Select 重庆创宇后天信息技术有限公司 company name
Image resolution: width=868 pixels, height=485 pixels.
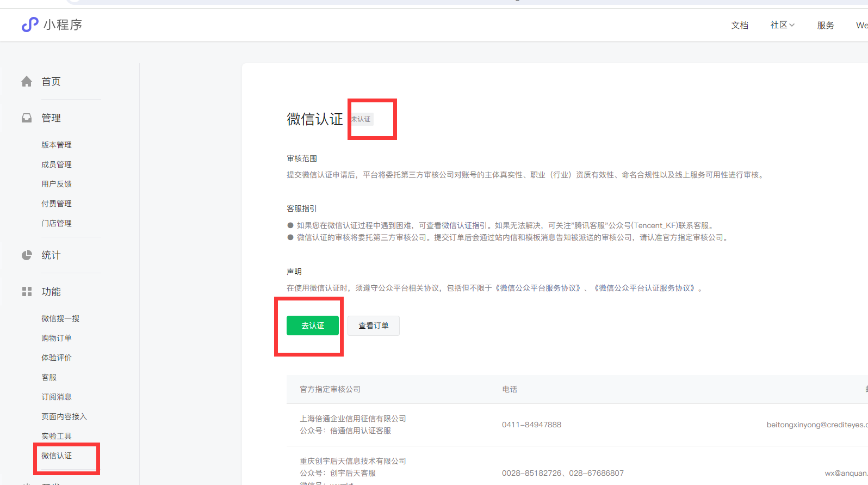point(353,461)
